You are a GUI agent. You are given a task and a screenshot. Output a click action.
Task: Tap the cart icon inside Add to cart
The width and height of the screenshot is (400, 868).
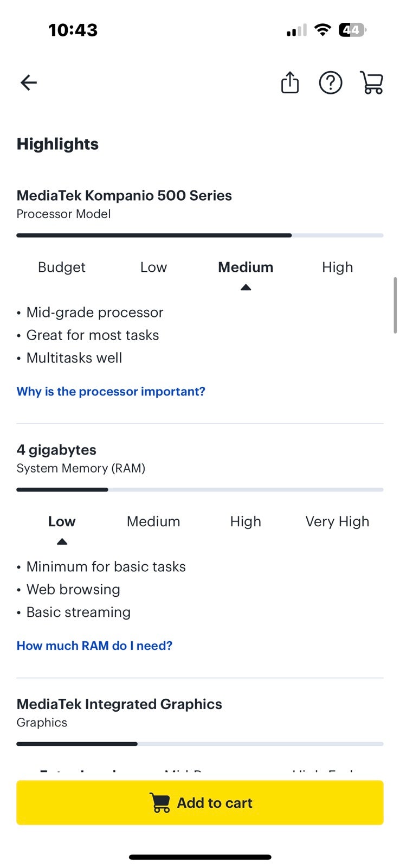click(x=160, y=803)
